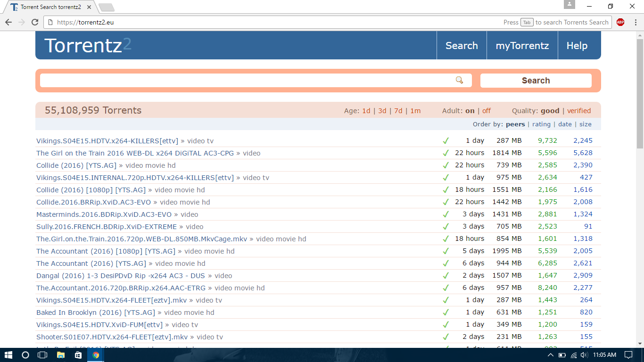Image resolution: width=644 pixels, height=362 pixels.
Task: Click the Chrome user profile icon
Action: click(x=570, y=4)
